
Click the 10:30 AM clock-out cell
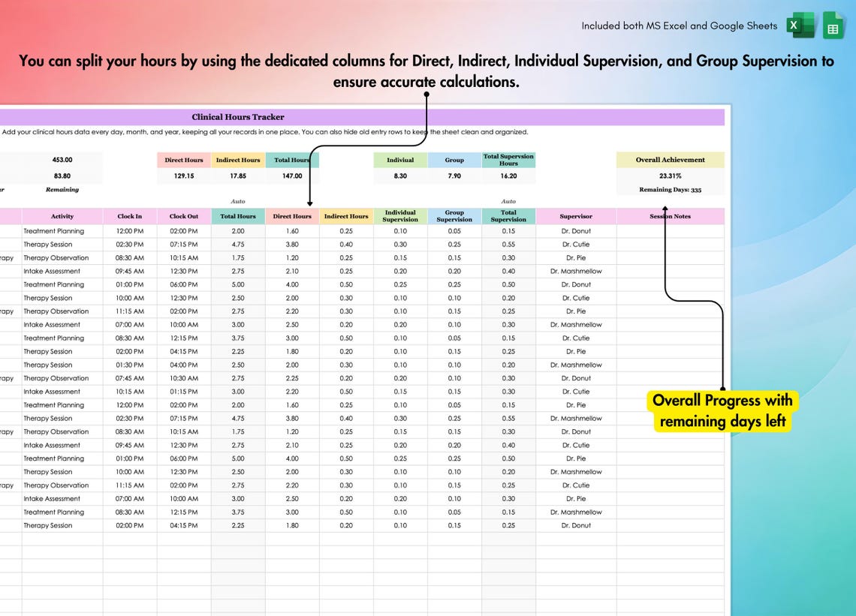coord(184,378)
